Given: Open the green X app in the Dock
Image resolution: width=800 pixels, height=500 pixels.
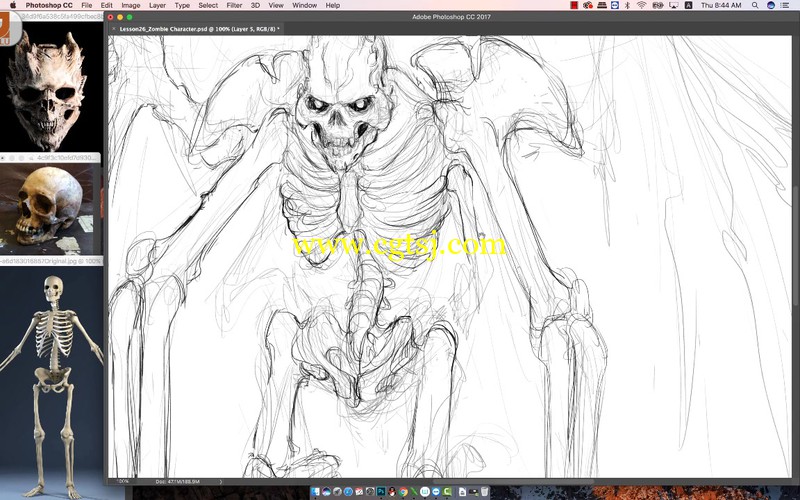Looking at the screenshot, I should pyautogui.click(x=414, y=492).
